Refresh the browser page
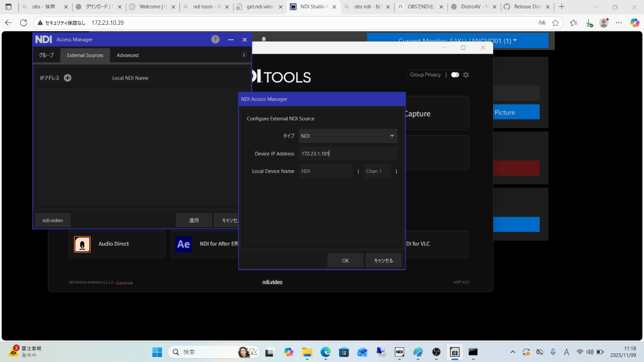The image size is (644, 362). pyautogui.click(x=23, y=23)
